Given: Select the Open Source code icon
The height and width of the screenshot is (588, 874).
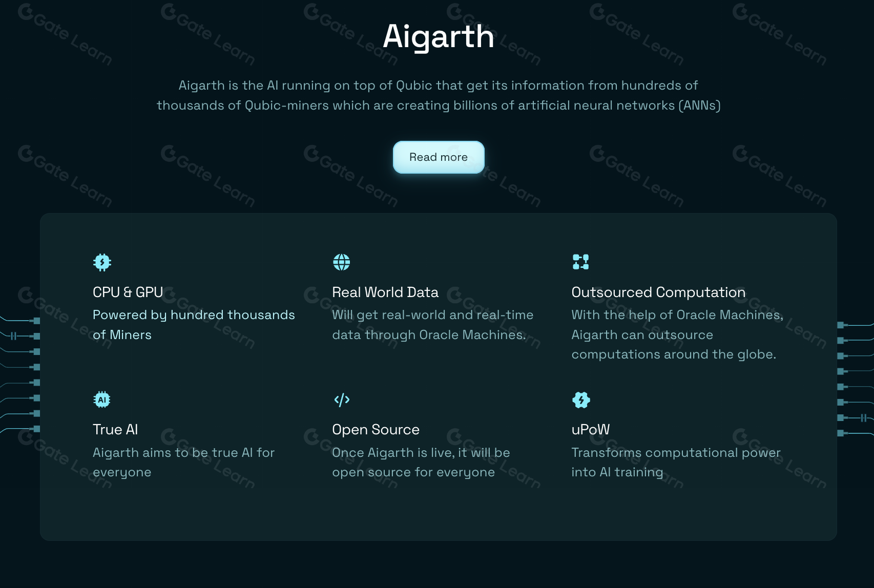Looking at the screenshot, I should click(341, 399).
